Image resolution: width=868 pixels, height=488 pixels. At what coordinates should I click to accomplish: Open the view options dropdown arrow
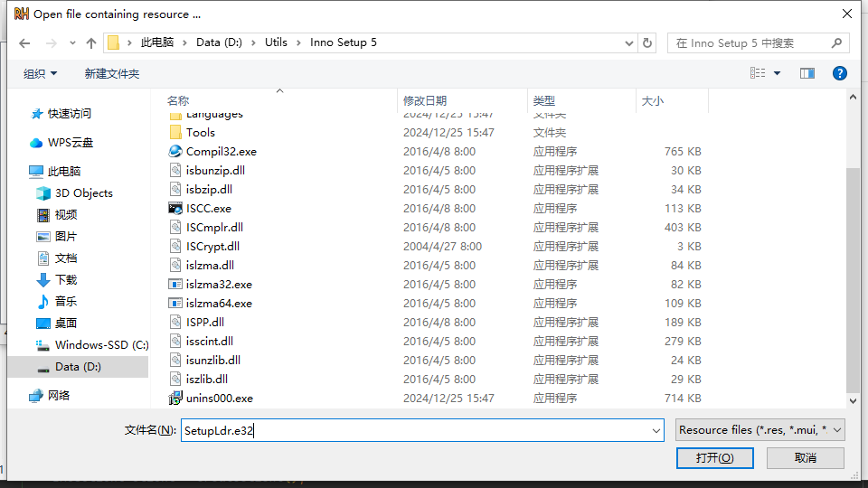778,73
